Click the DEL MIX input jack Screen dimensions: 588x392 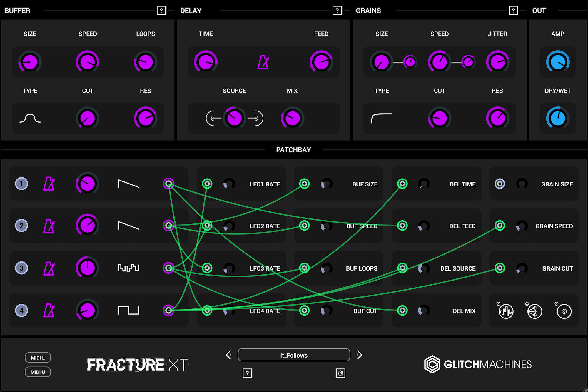click(402, 310)
